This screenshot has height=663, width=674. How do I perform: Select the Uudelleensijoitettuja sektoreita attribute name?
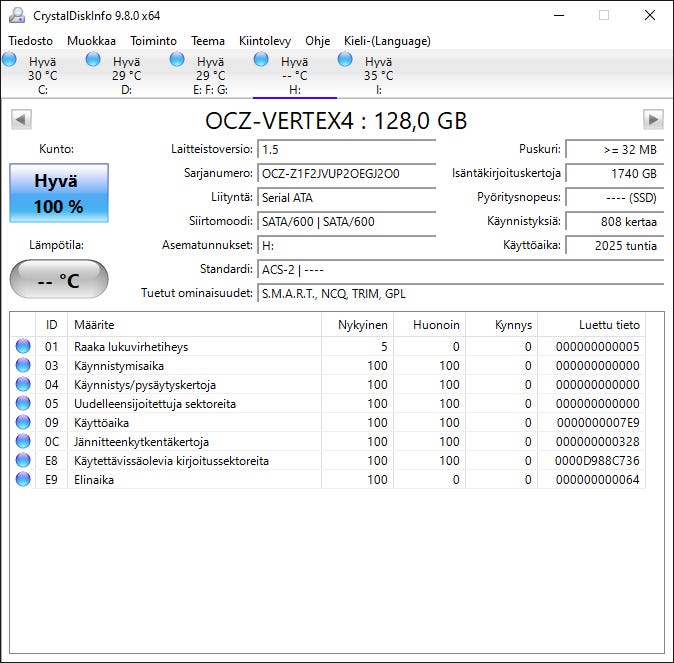click(x=155, y=404)
